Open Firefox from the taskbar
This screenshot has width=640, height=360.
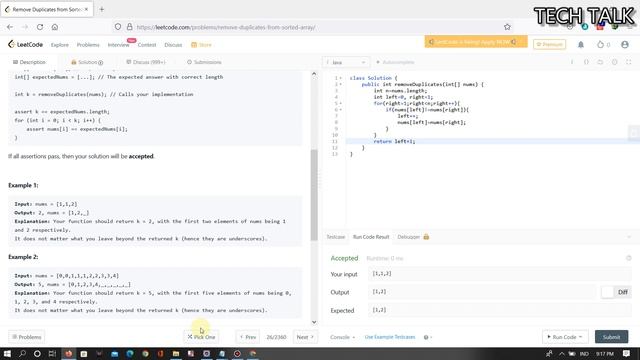coord(69,353)
